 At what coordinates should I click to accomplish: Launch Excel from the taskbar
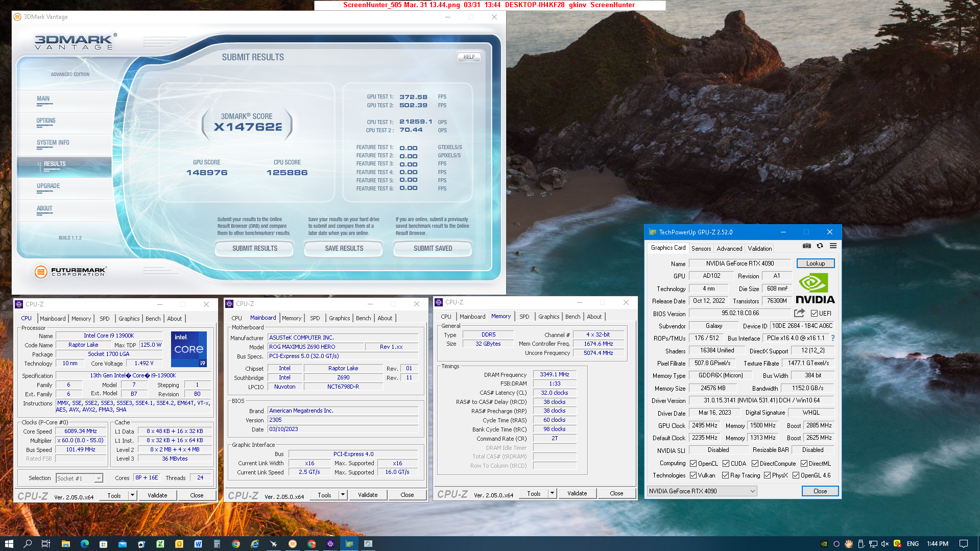pyautogui.click(x=160, y=544)
